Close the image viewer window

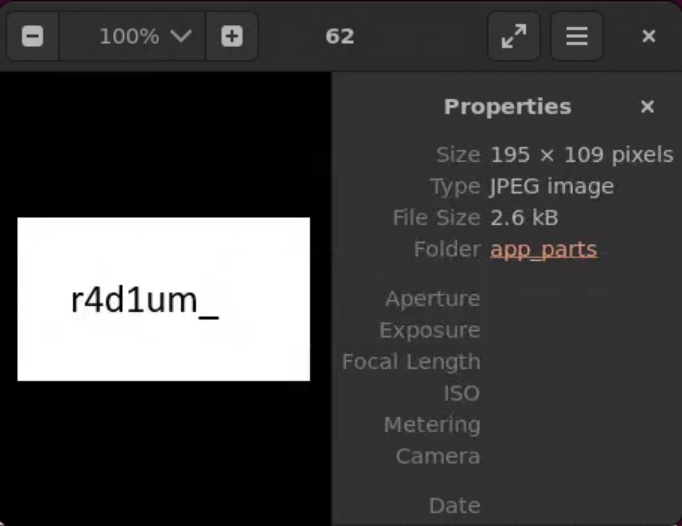point(649,36)
